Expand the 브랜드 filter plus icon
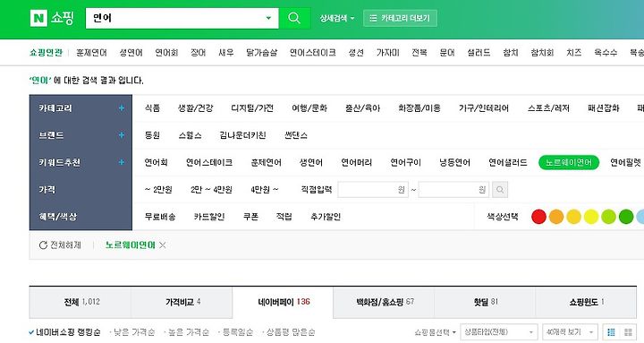 click(122, 135)
